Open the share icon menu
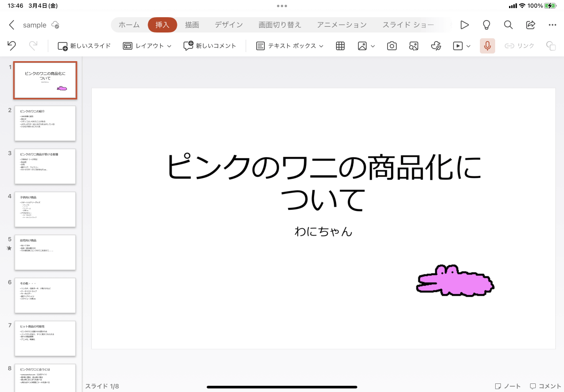Image resolution: width=564 pixels, height=392 pixels. [531, 25]
